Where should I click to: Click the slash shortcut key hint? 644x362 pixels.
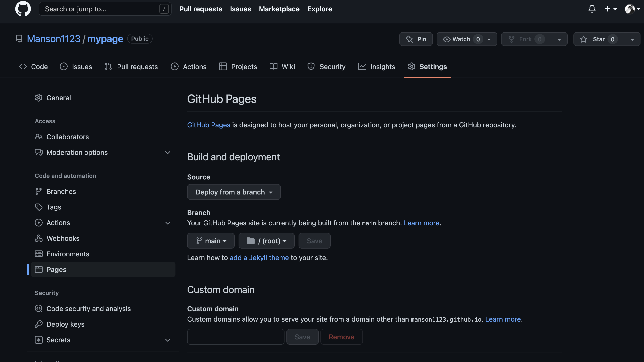coord(164,9)
